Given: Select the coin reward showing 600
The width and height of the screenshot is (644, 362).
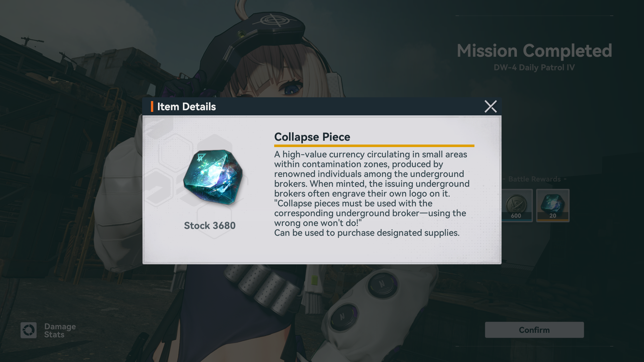Looking at the screenshot, I should (x=517, y=205).
